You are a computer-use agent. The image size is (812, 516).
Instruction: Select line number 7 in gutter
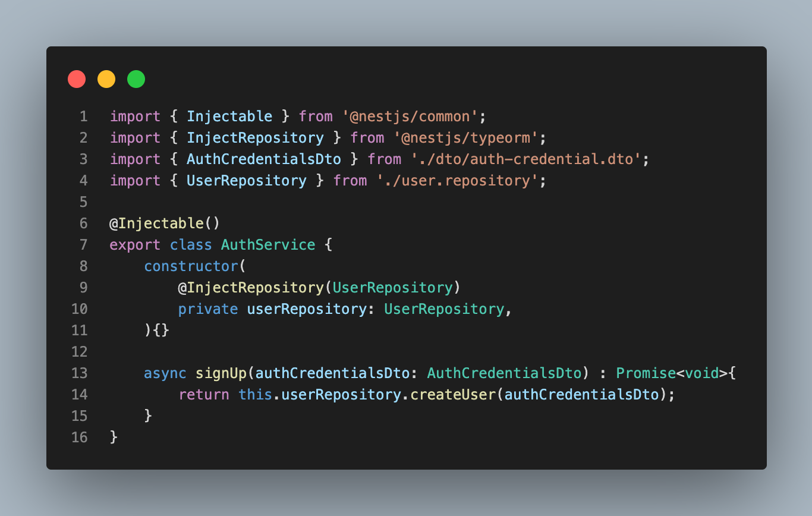tap(83, 245)
